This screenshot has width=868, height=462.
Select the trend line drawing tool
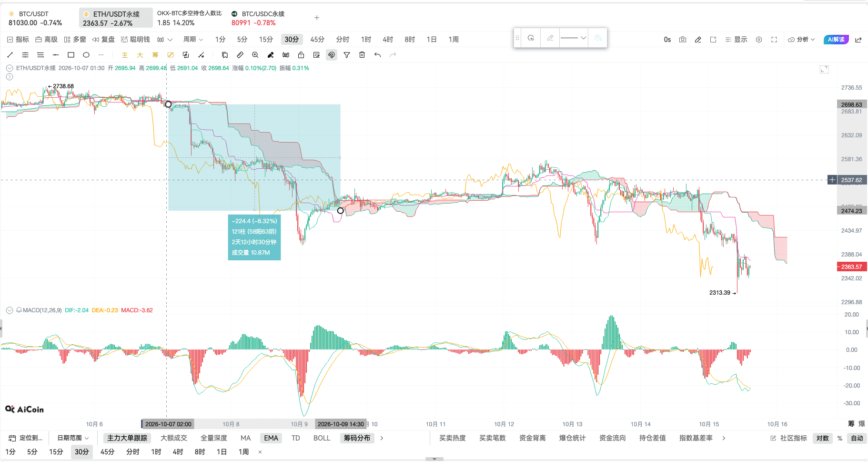pyautogui.click(x=10, y=55)
